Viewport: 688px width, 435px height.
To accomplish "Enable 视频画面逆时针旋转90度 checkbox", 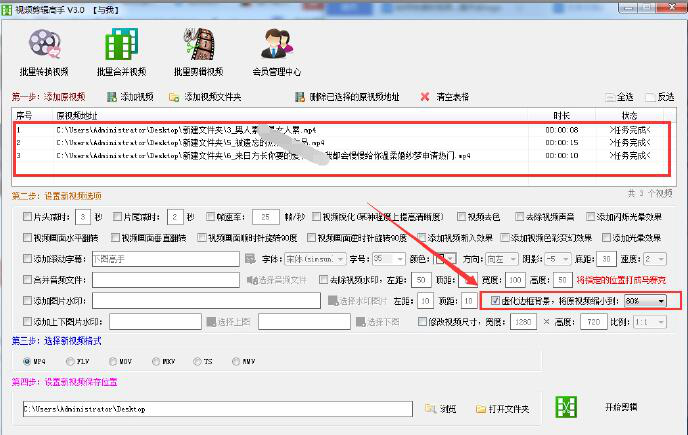I will click(311, 237).
